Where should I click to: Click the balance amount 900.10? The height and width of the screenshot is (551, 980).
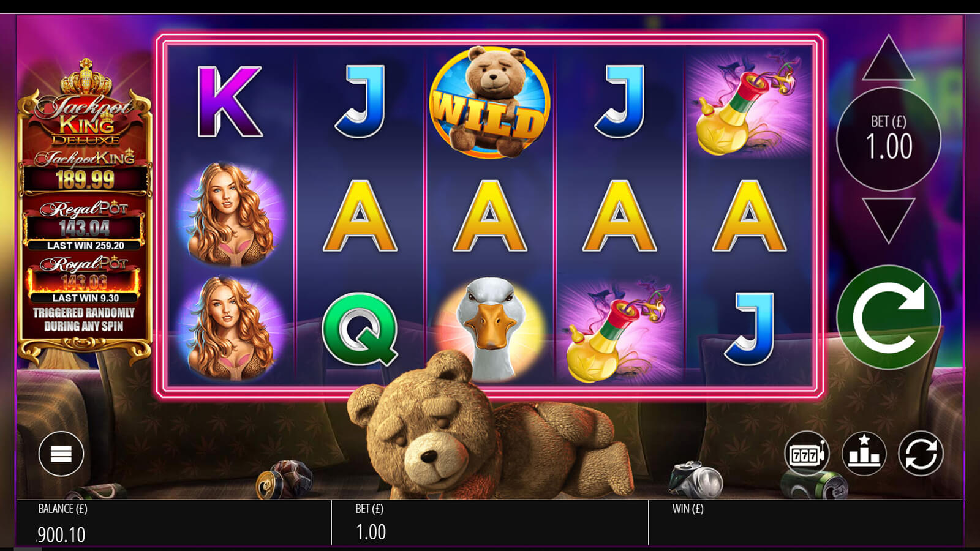coord(61,534)
